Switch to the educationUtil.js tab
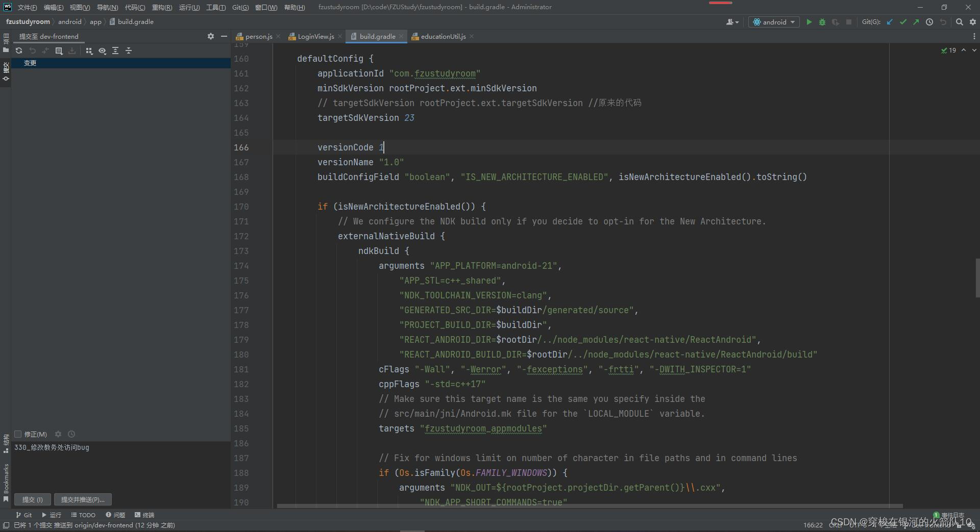 tap(443, 36)
